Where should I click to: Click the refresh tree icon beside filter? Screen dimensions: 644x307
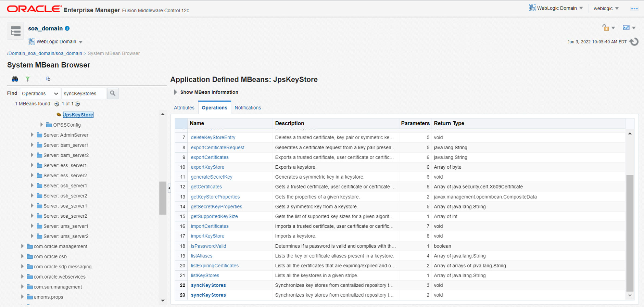[48, 79]
